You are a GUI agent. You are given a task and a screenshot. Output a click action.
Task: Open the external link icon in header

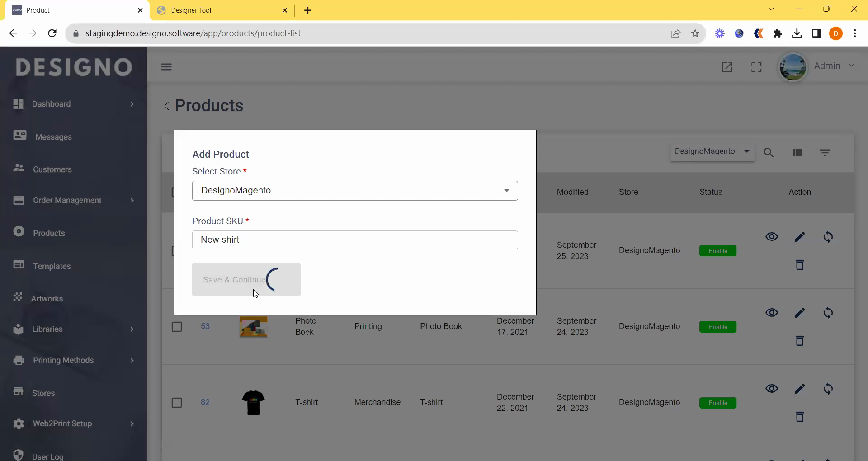click(x=727, y=67)
